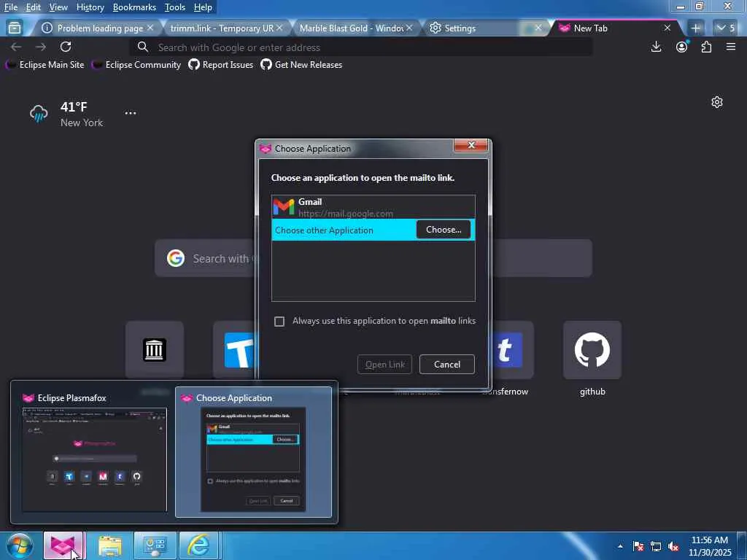Click the Windows Start orb
This screenshot has width=747, height=560.
coord(20,545)
